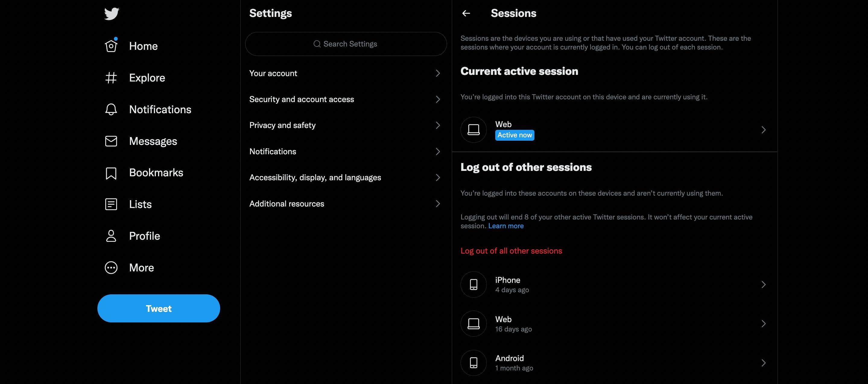The height and width of the screenshot is (384, 868).
Task: Click the Notifications bell icon
Action: pos(110,110)
